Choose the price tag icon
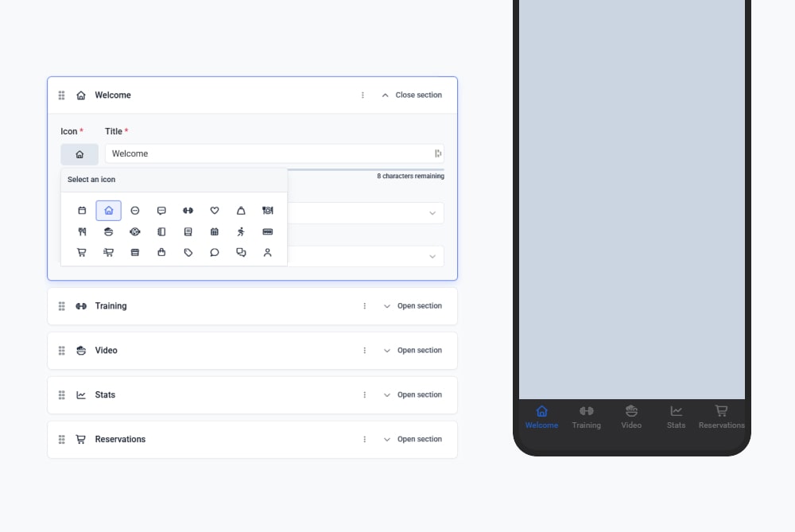Viewport: 795px width, 532px height. [x=188, y=252]
